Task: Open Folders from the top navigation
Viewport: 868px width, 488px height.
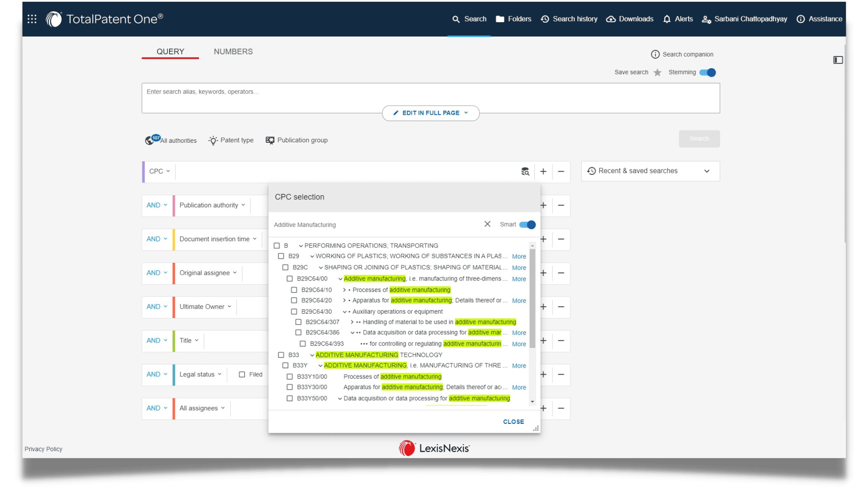Action: 514,19
